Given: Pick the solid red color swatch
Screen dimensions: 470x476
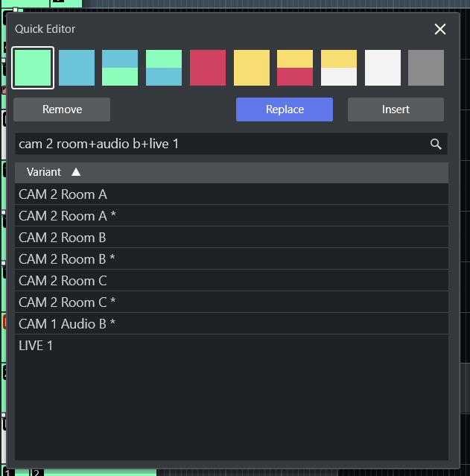Looking at the screenshot, I should click(208, 68).
